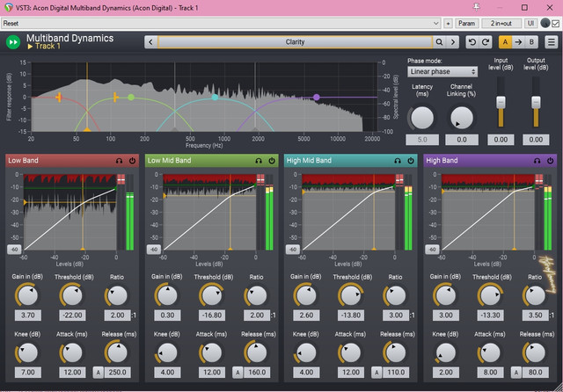Click the Low Band -60 range button
This screenshot has height=392, width=563.
tap(14, 250)
